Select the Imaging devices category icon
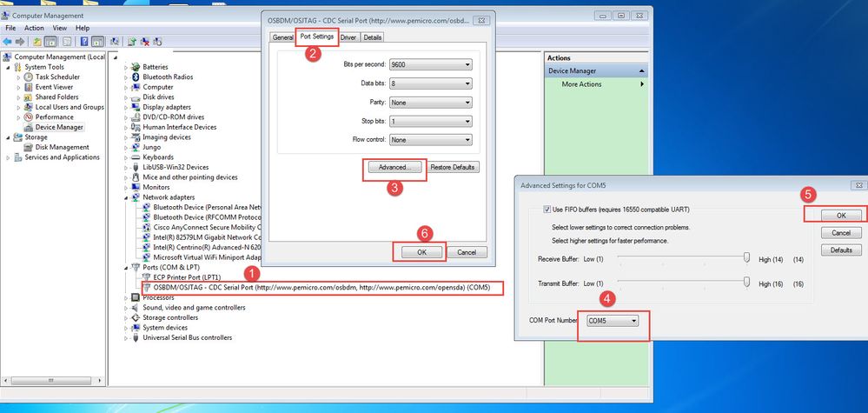868x413 pixels. [136, 137]
